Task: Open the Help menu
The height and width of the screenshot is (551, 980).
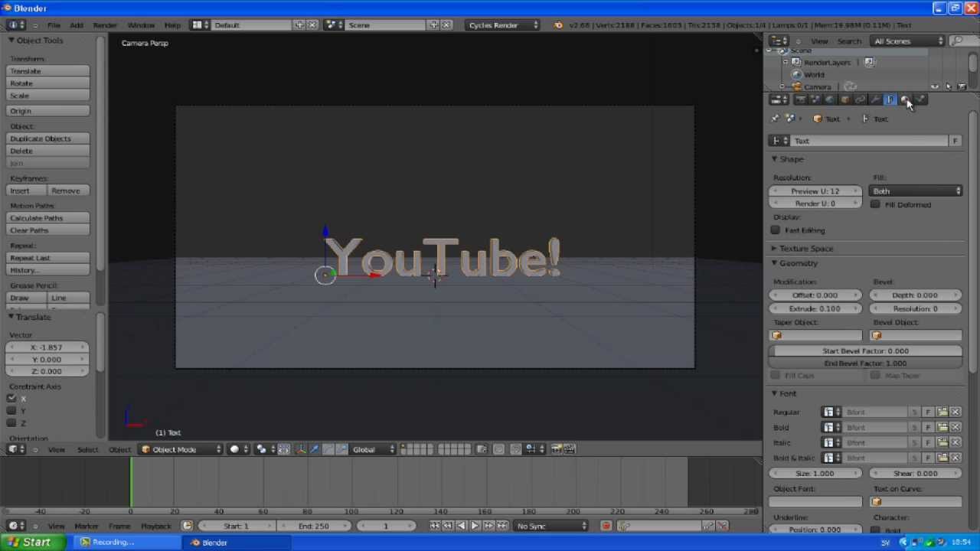Action: [172, 25]
